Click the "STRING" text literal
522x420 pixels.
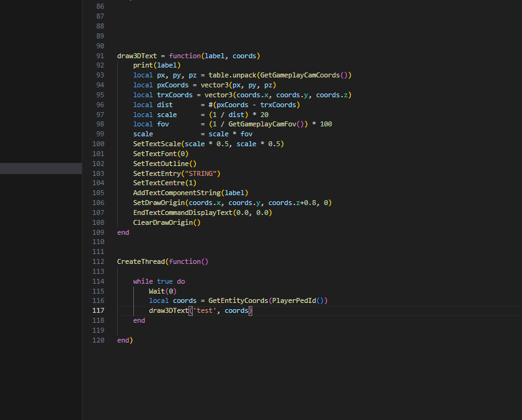pos(198,173)
